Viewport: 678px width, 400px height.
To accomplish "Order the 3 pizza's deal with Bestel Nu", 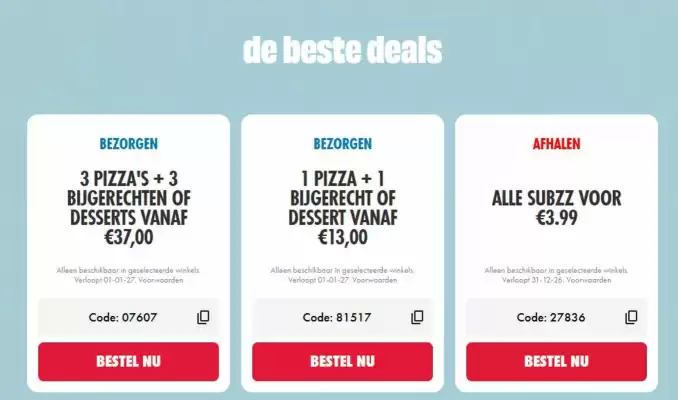I will [x=128, y=361].
